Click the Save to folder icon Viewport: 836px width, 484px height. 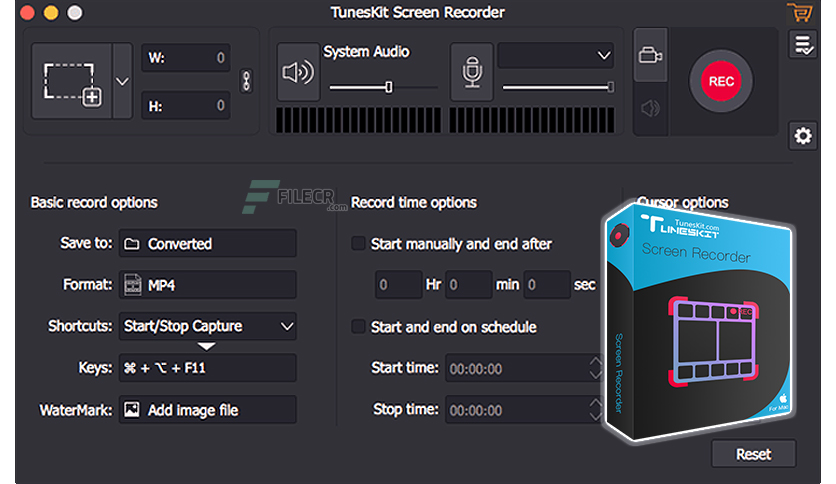tap(132, 244)
